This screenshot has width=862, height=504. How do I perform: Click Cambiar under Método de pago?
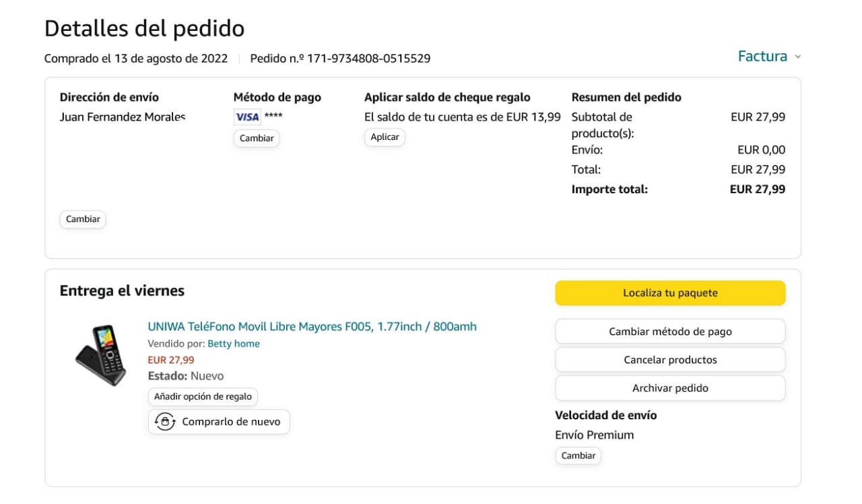click(257, 138)
